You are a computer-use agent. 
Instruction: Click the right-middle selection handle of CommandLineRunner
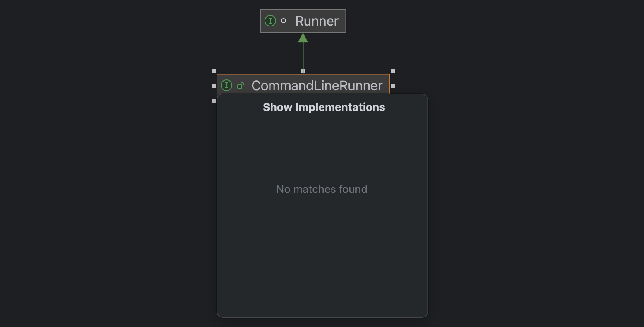393,86
